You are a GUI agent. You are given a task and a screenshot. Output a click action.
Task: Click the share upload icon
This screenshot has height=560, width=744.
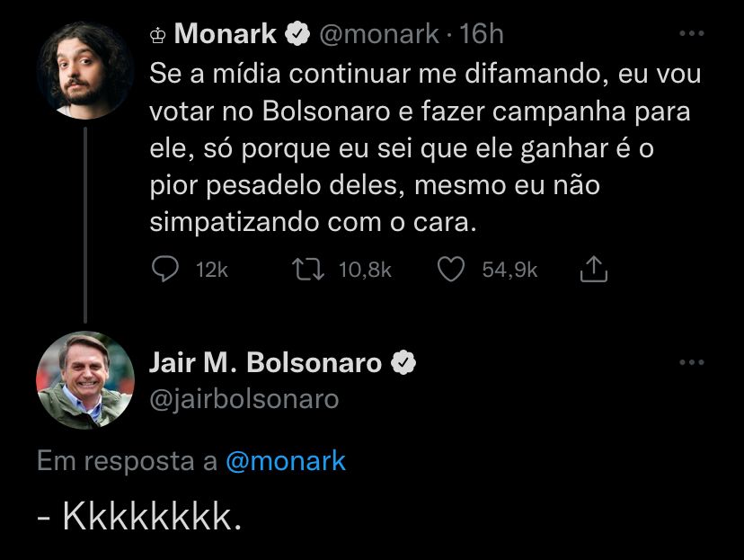click(595, 270)
